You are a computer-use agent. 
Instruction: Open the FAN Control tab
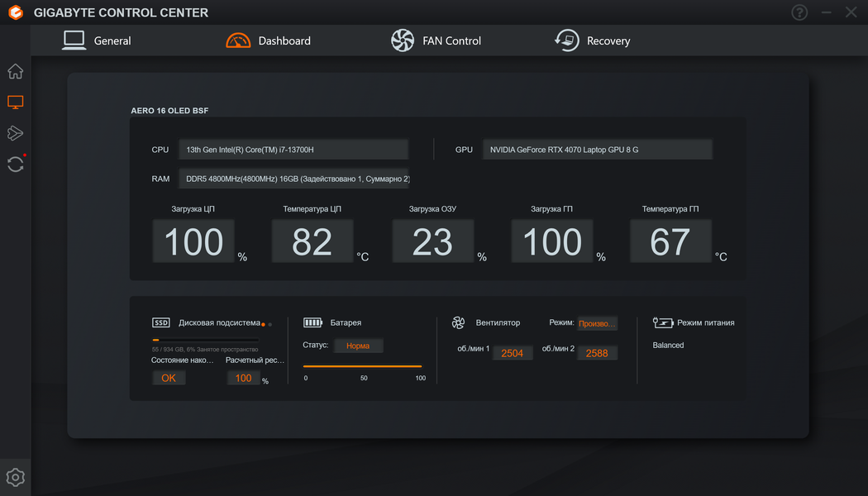436,41
